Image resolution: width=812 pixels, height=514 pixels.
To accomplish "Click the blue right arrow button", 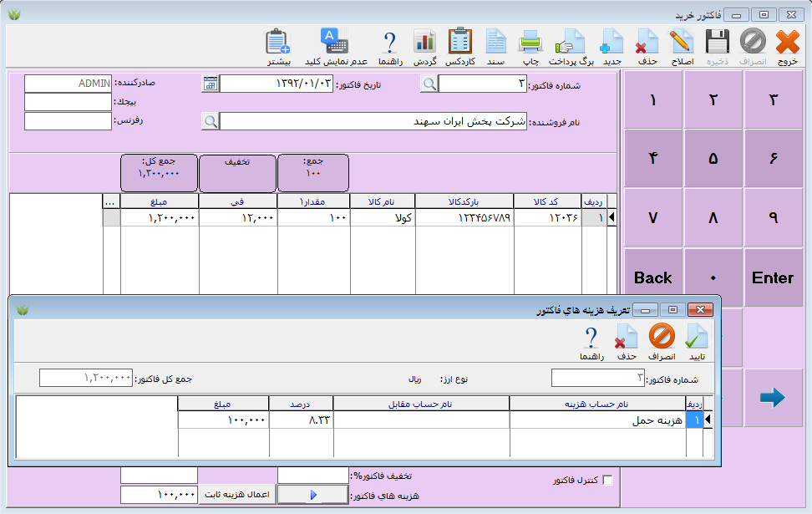I will pos(773,398).
